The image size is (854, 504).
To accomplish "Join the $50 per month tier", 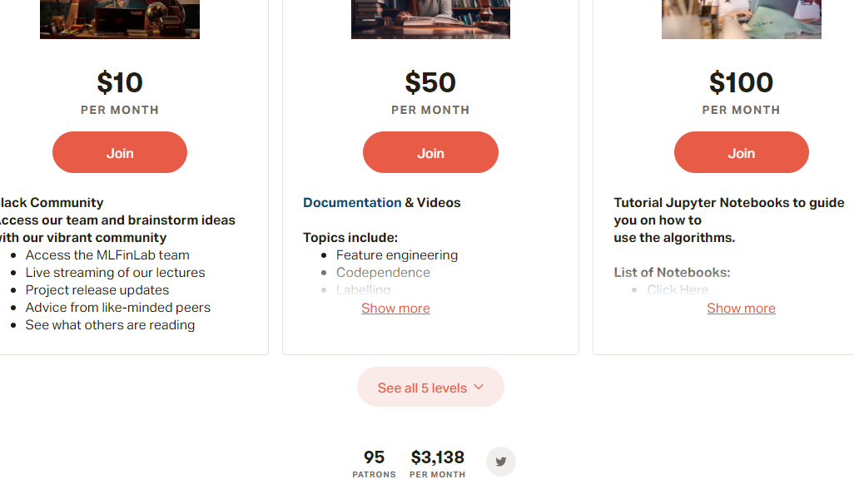I will pos(430,153).
